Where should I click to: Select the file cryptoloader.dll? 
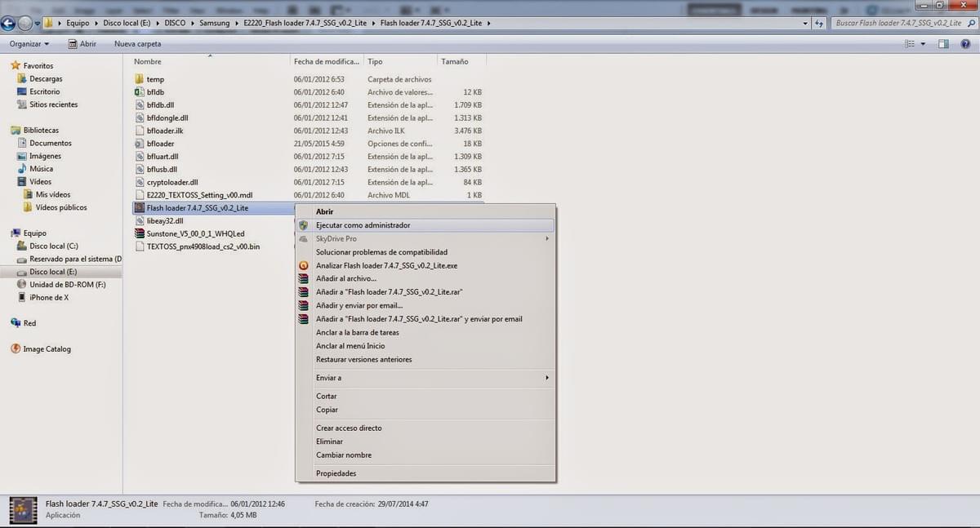172,182
